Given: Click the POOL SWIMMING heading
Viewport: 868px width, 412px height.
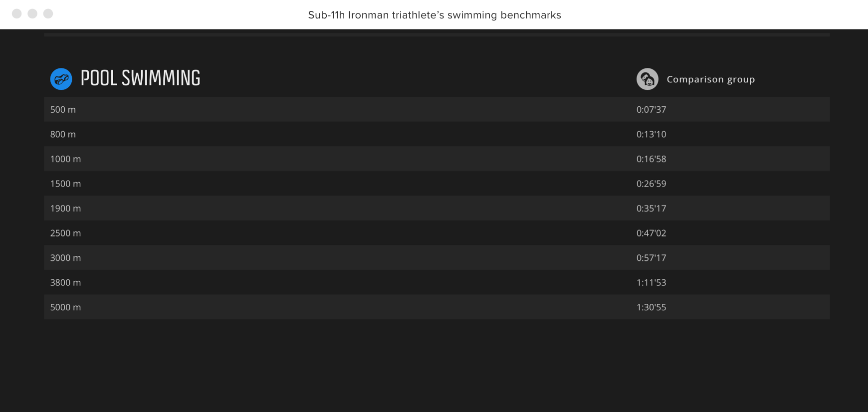Looking at the screenshot, I should point(140,78).
